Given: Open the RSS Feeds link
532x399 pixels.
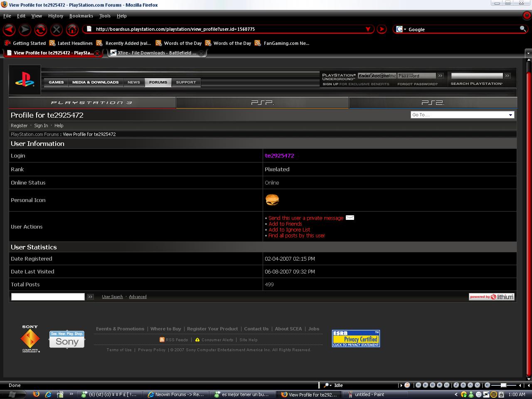Looking at the screenshot, I should (x=174, y=340).
